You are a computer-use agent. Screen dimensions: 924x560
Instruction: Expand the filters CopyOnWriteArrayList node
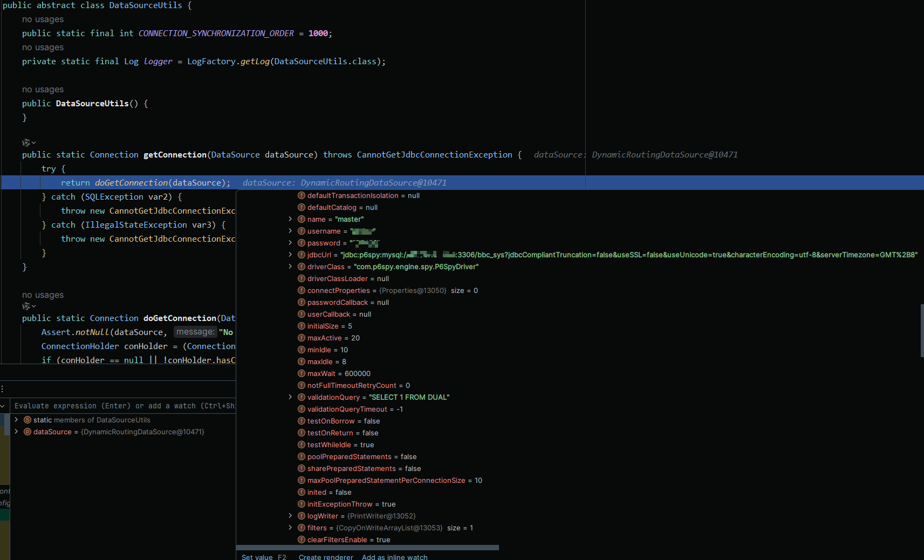click(x=290, y=528)
